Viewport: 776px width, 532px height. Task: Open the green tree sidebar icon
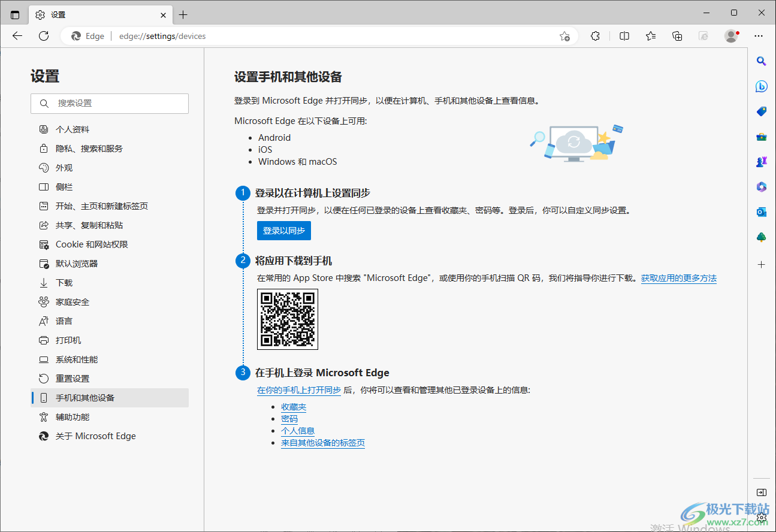pyautogui.click(x=762, y=237)
